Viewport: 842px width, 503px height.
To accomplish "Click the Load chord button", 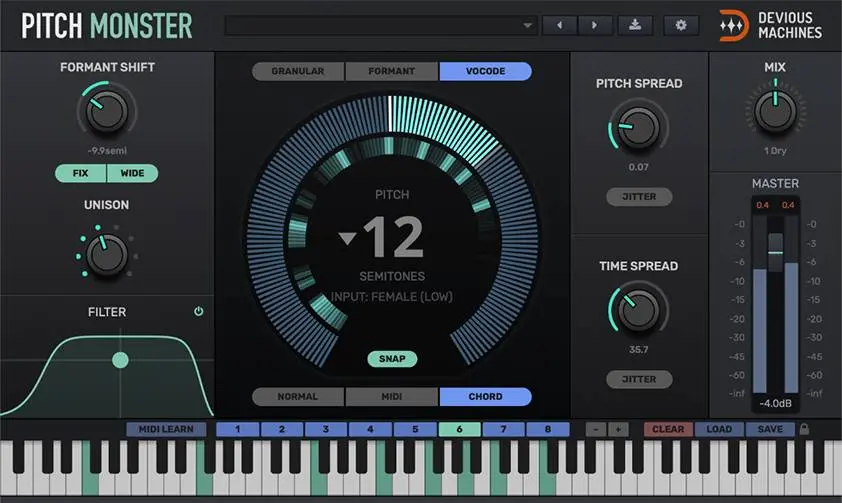I will click(x=719, y=429).
